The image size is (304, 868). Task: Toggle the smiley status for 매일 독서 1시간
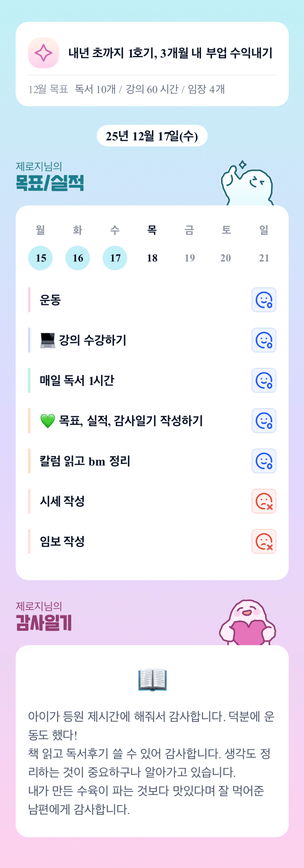tap(264, 380)
